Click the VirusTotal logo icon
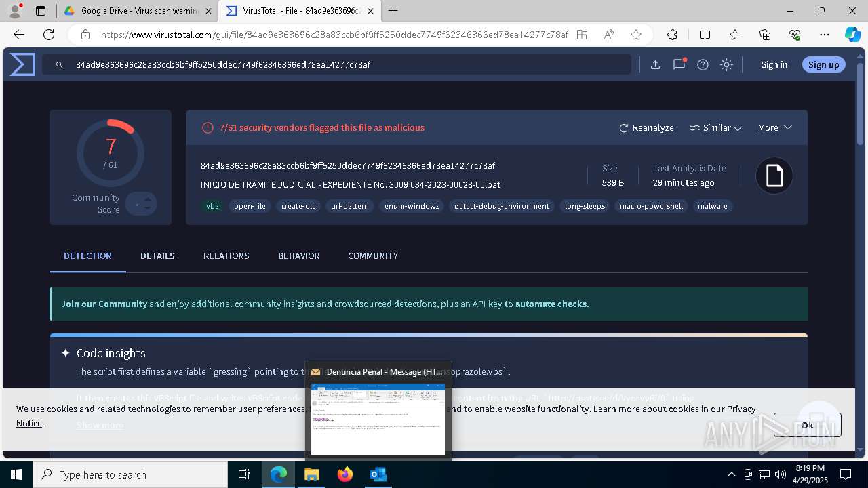This screenshot has width=868, height=488. (22, 64)
